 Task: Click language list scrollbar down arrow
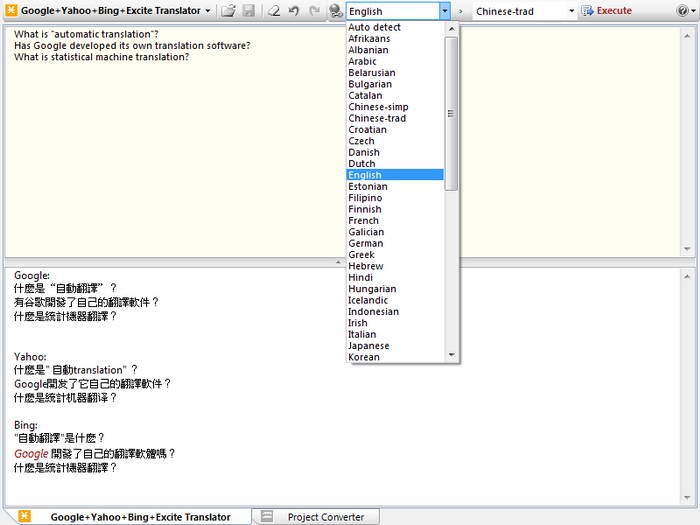(451, 355)
